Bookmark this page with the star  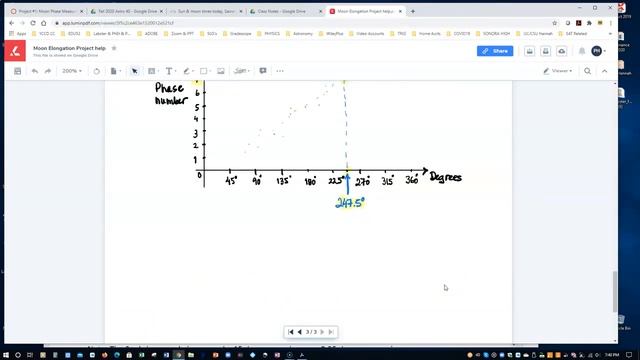(554, 23)
